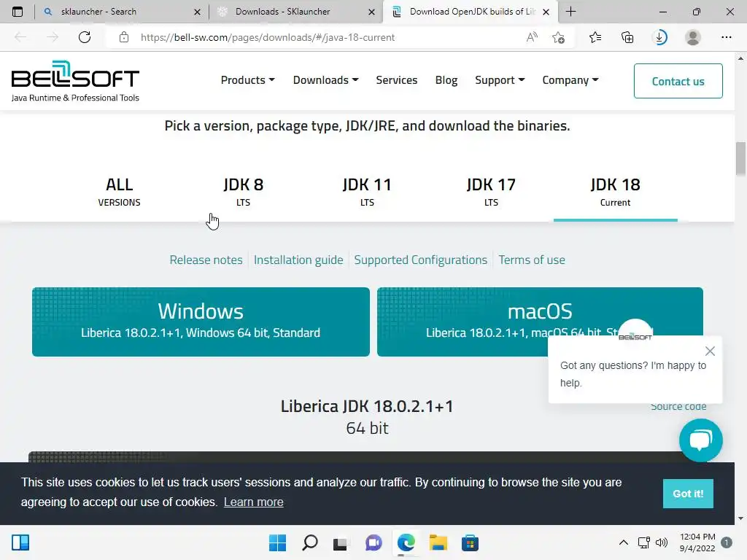Select the JDK 18 Current tab
Viewport: 747px width, 560px height.
(x=615, y=192)
